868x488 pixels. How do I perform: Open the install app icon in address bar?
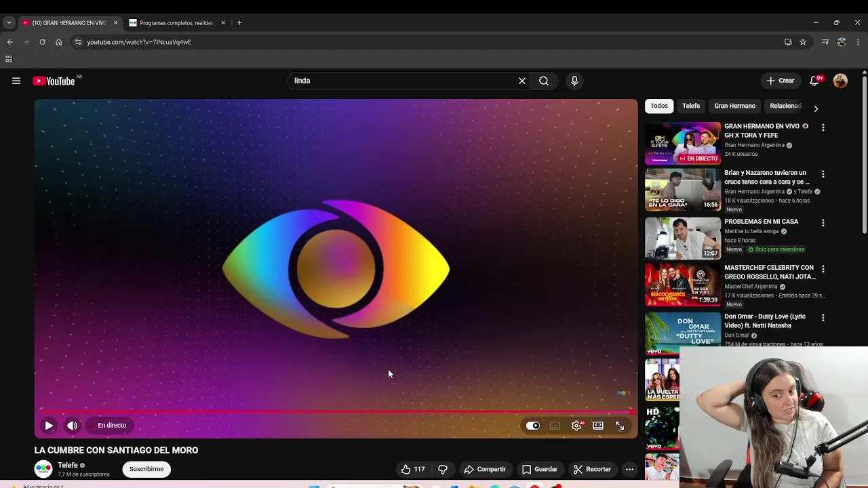[x=788, y=42]
